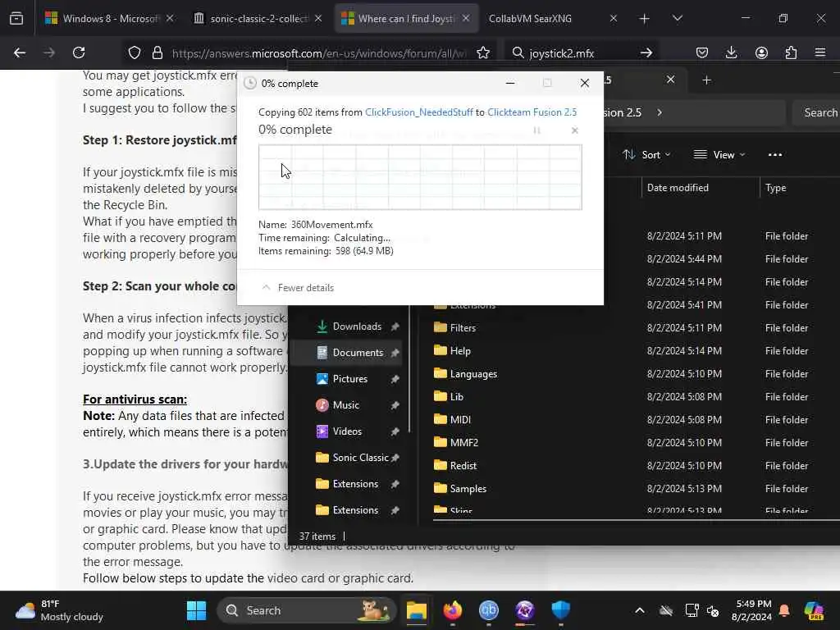Viewport: 840px width, 630px height.
Task: Cancel the file copy with the small X
Action: [575, 130]
